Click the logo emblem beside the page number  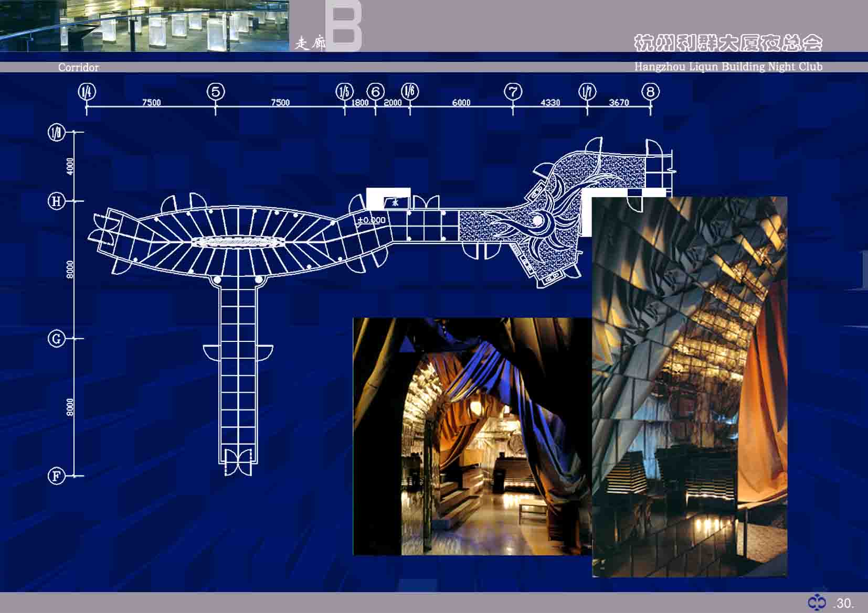tap(817, 603)
